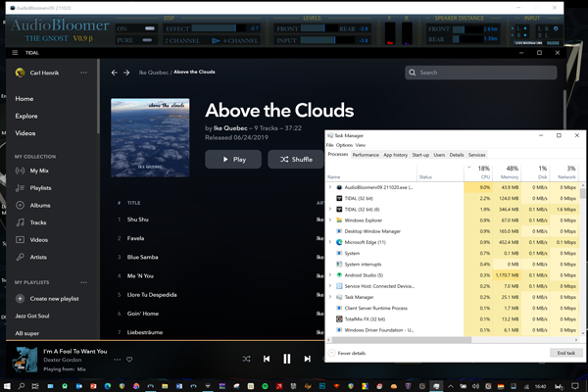Click the Task Manager horizontal scrollbar

pyautogui.click(x=401, y=340)
